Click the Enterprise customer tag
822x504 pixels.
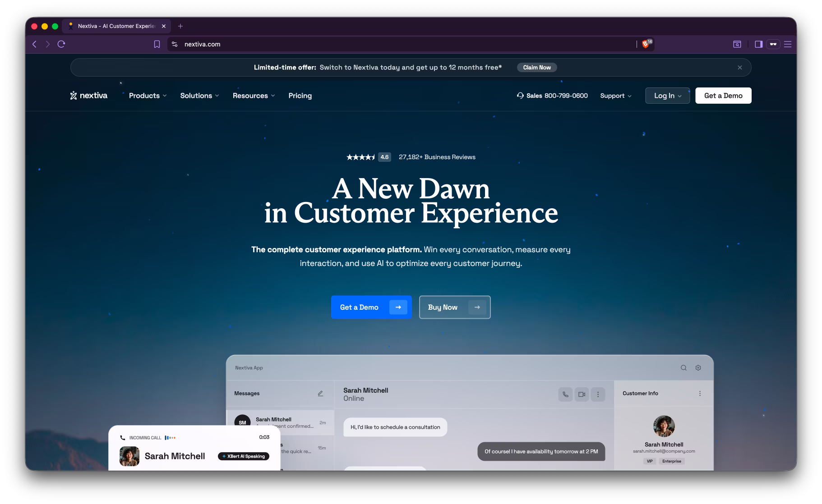672,461
